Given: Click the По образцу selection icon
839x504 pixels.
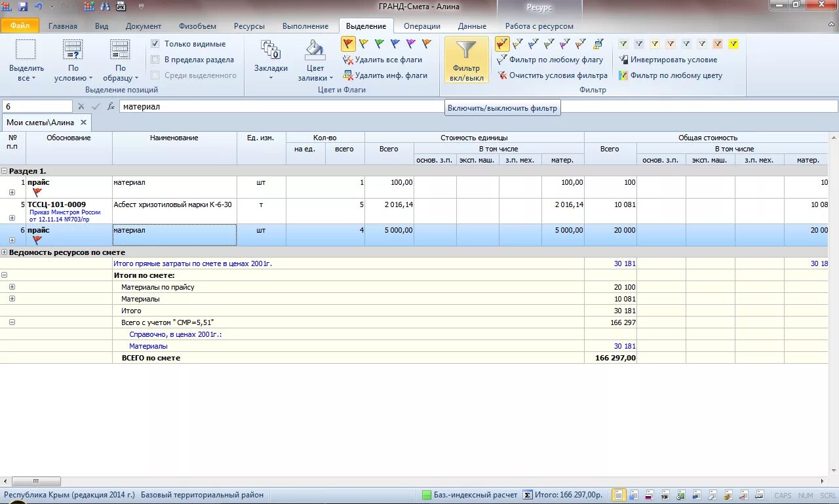Looking at the screenshot, I should pyautogui.click(x=120, y=50).
